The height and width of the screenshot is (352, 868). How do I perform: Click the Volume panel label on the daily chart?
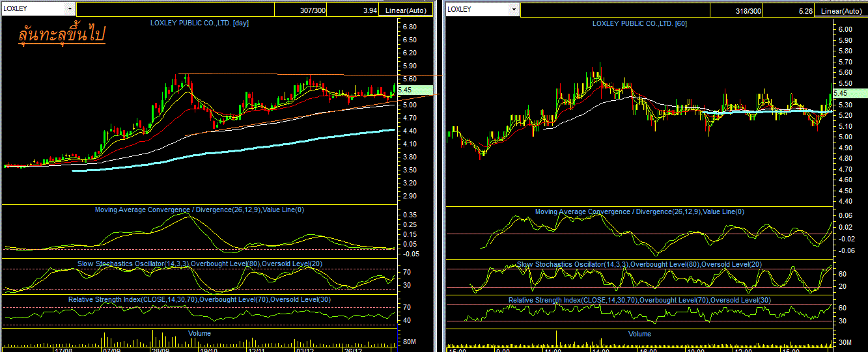point(199,333)
